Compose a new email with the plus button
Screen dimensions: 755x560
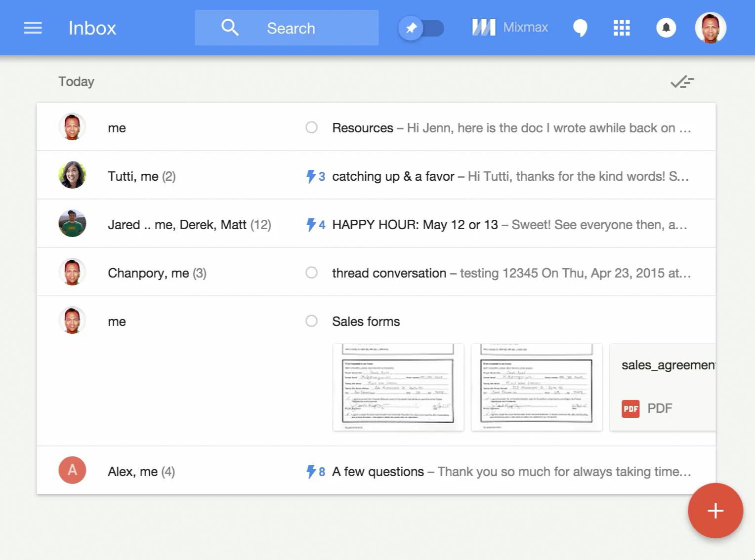point(715,511)
